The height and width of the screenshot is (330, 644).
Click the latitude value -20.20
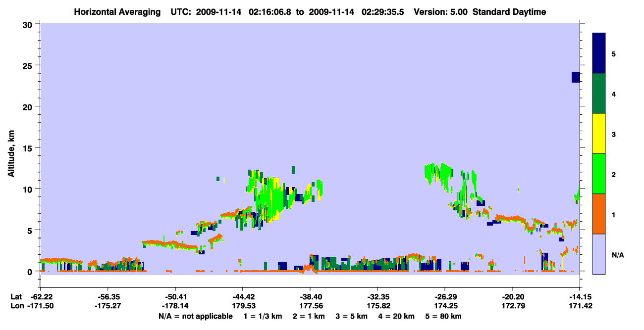coord(512,297)
